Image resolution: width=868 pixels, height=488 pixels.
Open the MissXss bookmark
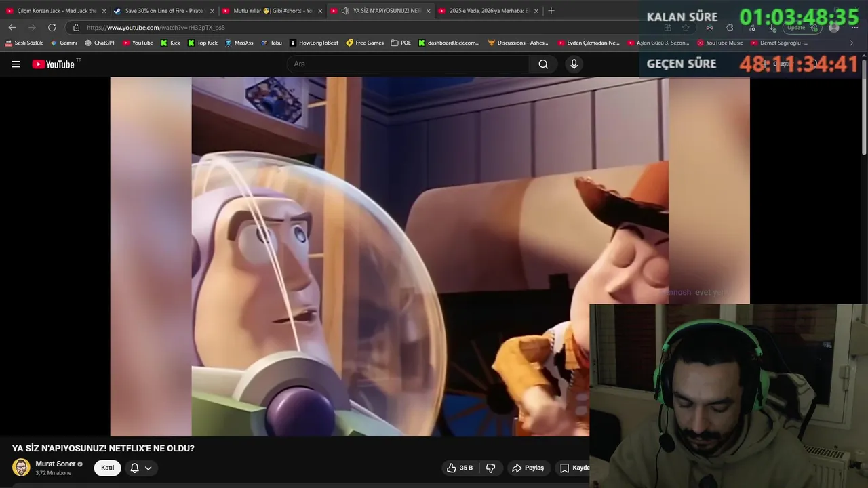pyautogui.click(x=239, y=43)
